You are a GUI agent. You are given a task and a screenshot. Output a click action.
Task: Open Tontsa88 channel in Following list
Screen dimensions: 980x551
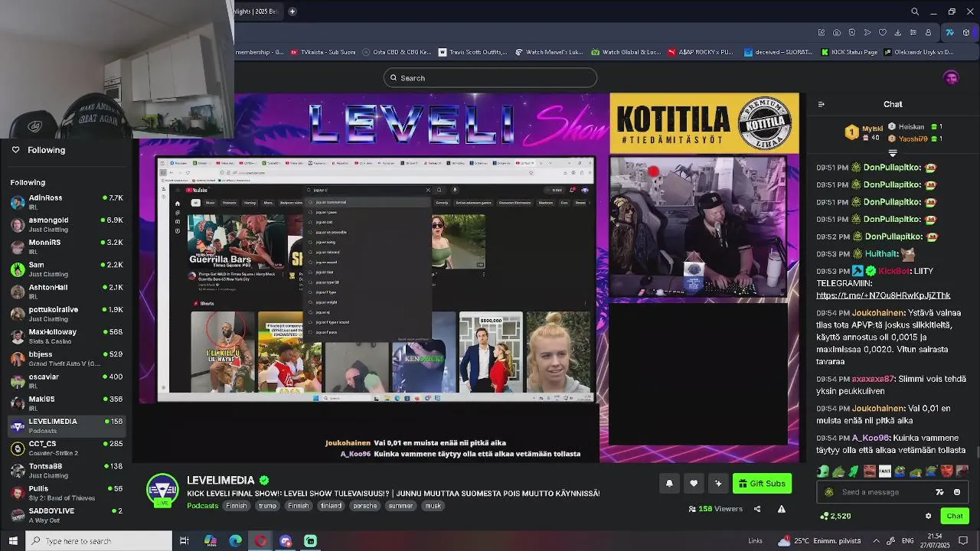pos(67,470)
